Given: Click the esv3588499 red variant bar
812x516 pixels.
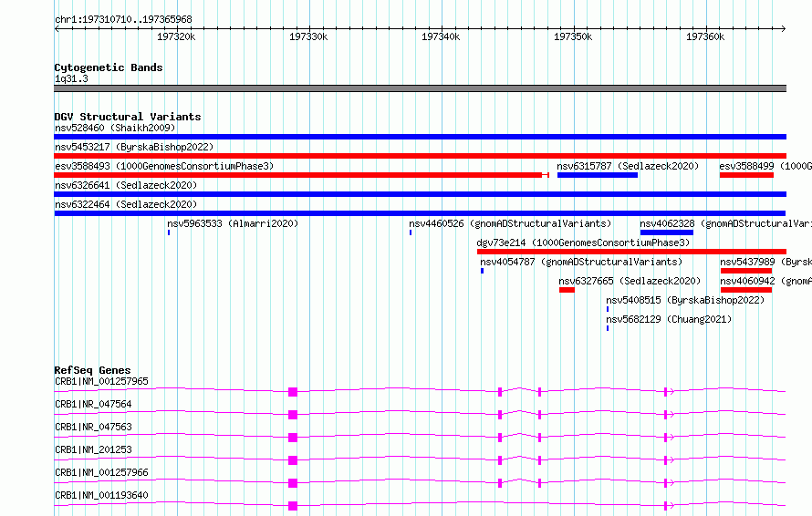Looking at the screenshot, I should tap(746, 175).
